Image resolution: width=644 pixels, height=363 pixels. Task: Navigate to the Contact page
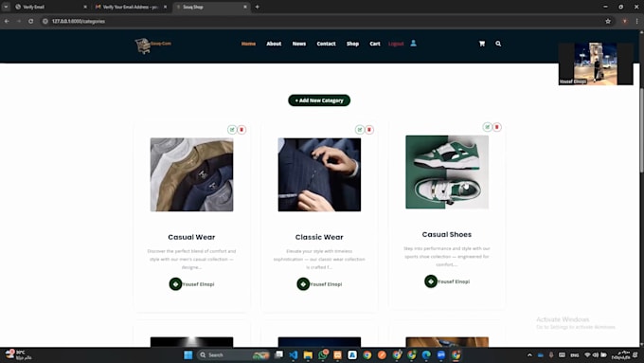tap(326, 44)
